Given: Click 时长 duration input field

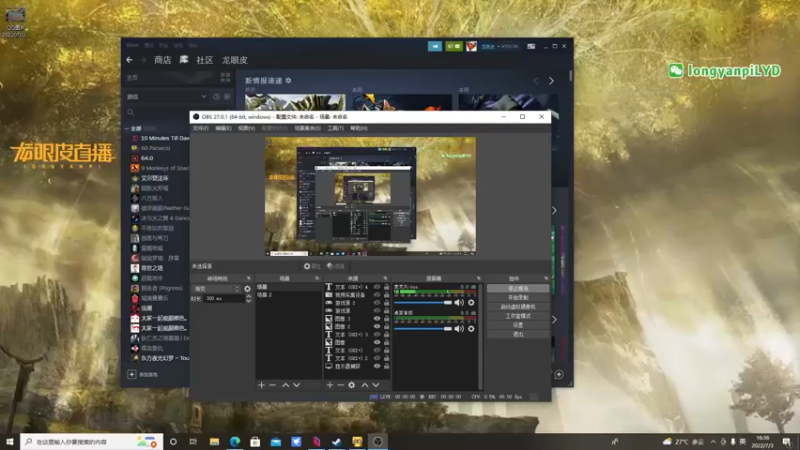Looking at the screenshot, I should pyautogui.click(x=223, y=298).
